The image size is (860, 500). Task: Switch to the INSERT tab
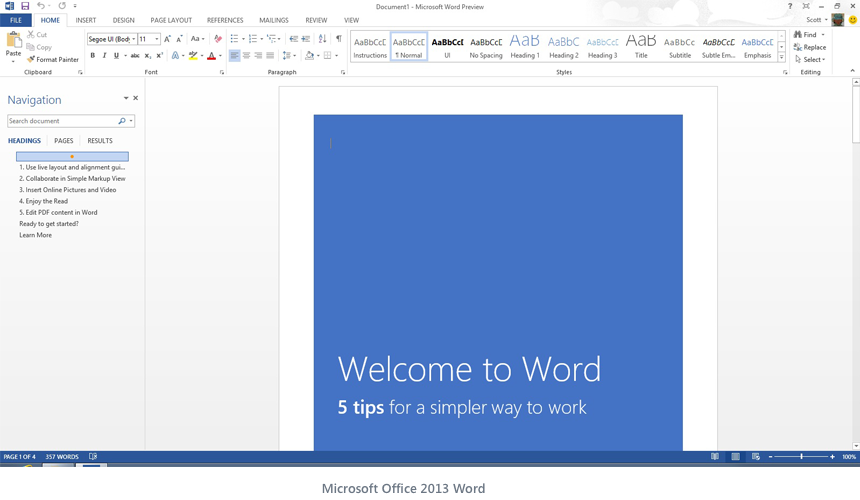pos(86,20)
